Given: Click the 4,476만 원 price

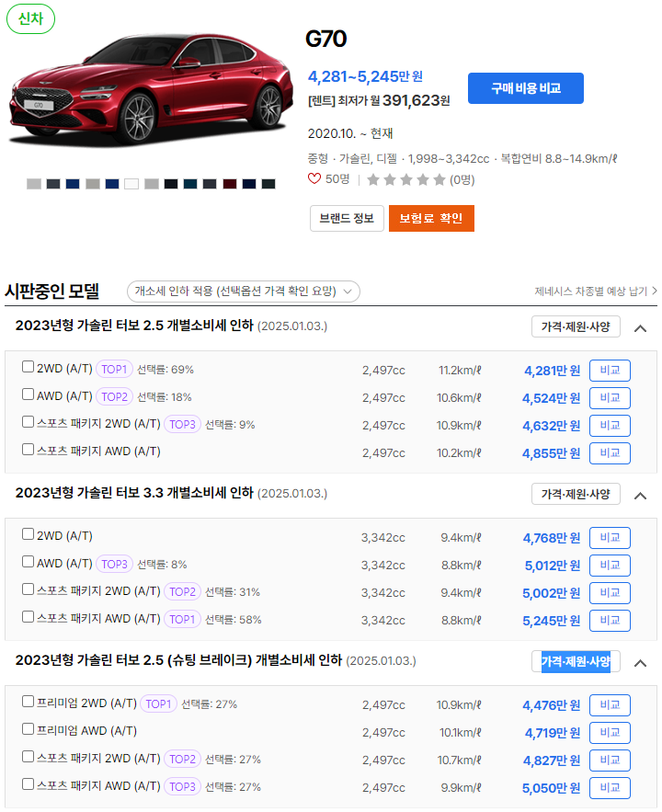Looking at the screenshot, I should pos(552,705).
